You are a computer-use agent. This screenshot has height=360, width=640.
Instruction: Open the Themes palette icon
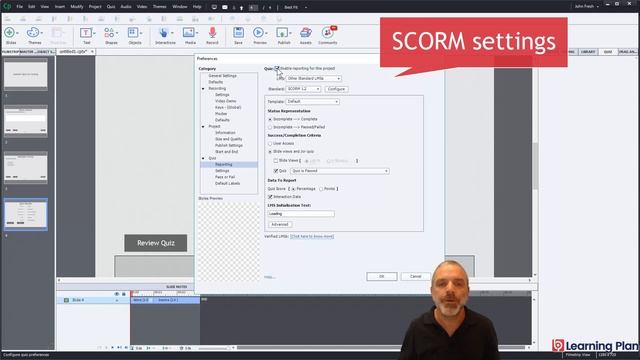coord(33,32)
